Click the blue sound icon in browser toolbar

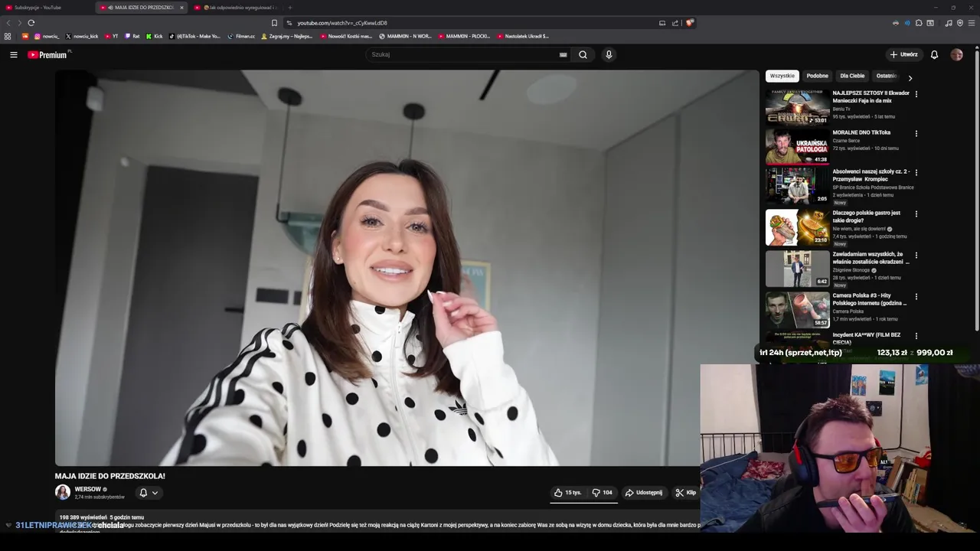(907, 23)
